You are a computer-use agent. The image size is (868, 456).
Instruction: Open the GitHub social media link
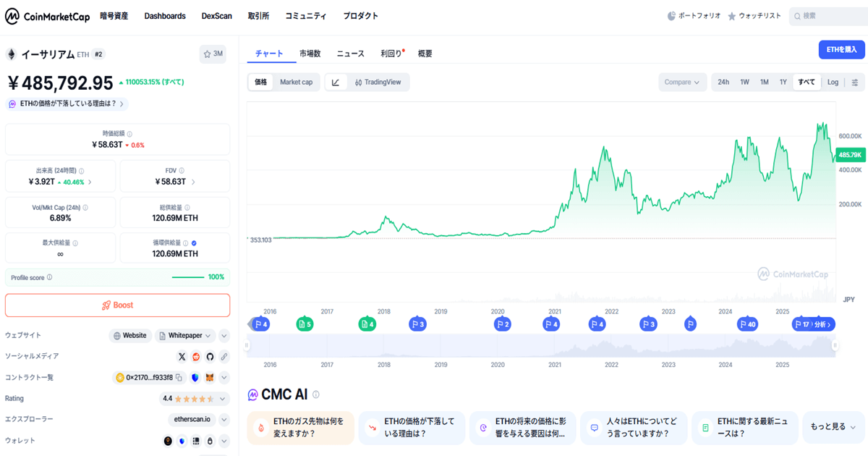pyautogui.click(x=210, y=356)
